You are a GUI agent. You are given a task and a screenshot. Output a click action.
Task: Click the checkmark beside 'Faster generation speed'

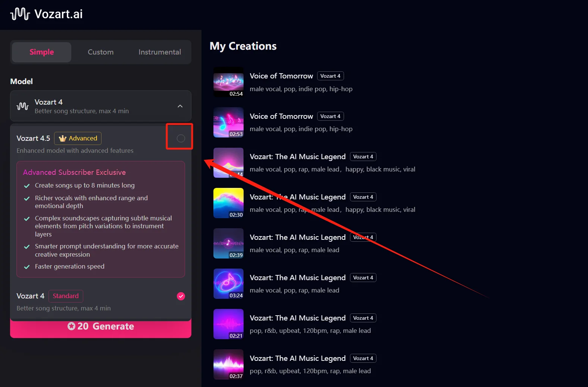[27, 267]
